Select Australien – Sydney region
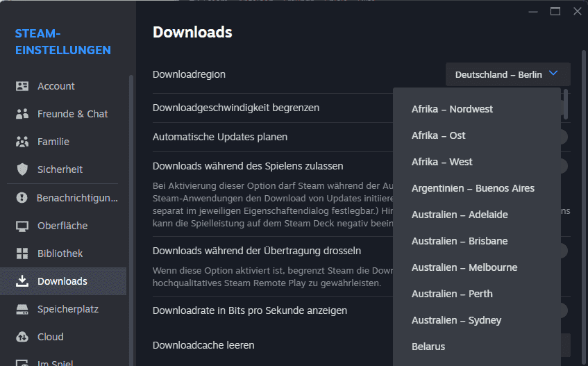The height and width of the screenshot is (366, 588). pyautogui.click(x=477, y=320)
